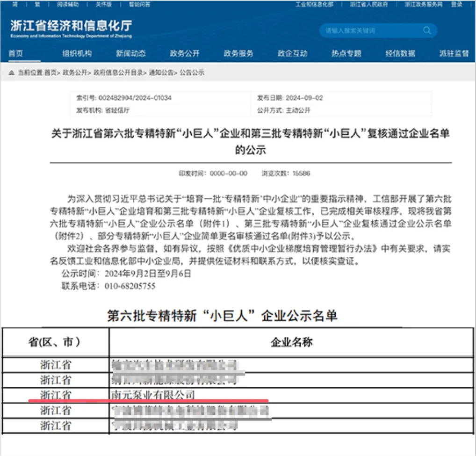Click 浙江省 in the 南元泵业 row

(56, 395)
